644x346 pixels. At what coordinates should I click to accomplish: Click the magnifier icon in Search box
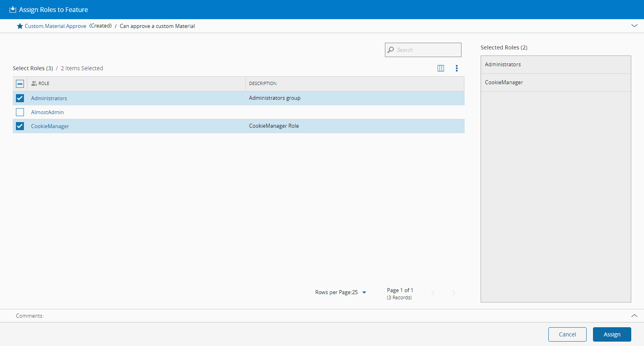tap(391, 50)
